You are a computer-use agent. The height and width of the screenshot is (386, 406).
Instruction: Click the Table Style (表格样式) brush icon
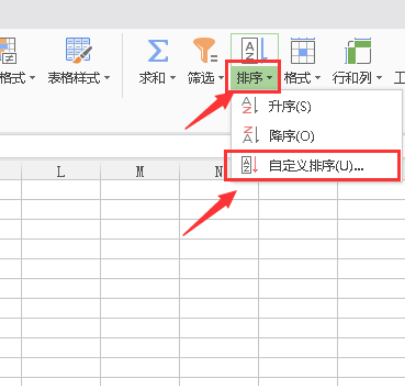tap(79, 50)
